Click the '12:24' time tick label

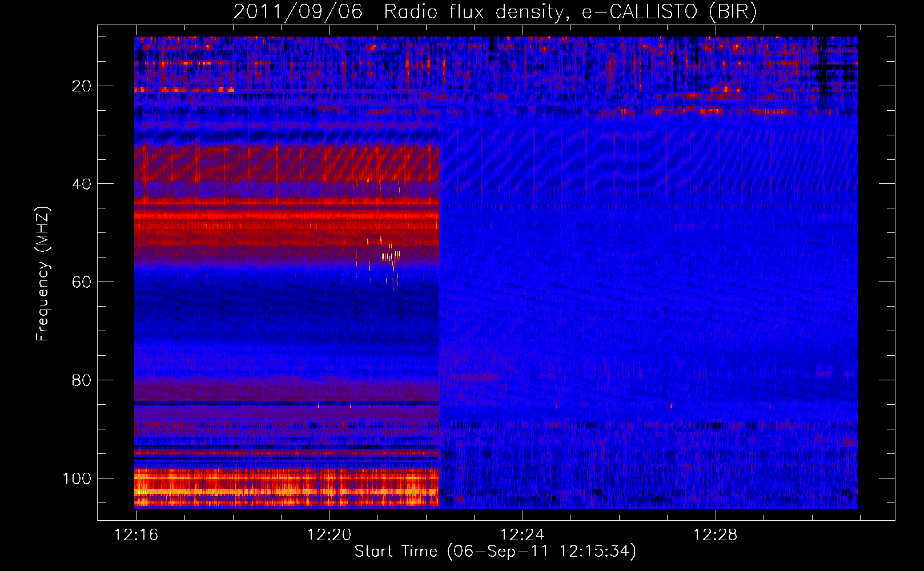pyautogui.click(x=522, y=535)
